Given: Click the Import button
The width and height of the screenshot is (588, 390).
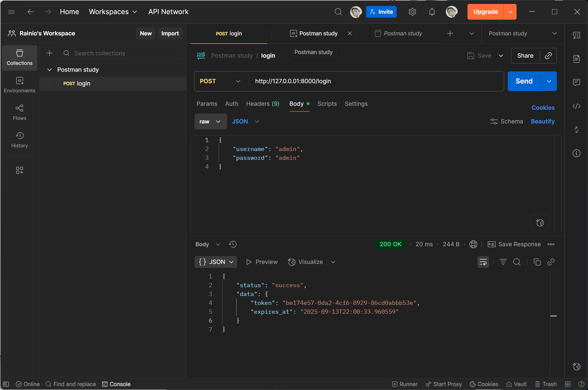Looking at the screenshot, I should pyautogui.click(x=170, y=33).
